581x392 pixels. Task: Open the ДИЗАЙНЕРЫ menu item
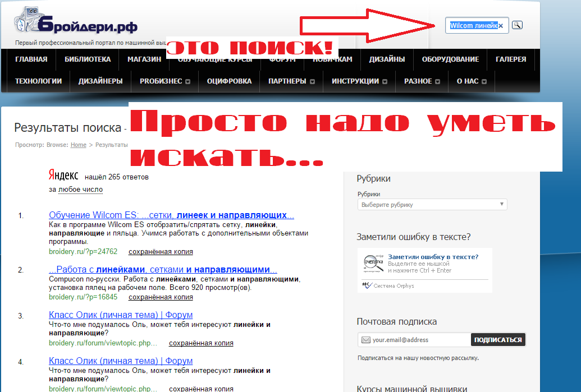click(100, 81)
